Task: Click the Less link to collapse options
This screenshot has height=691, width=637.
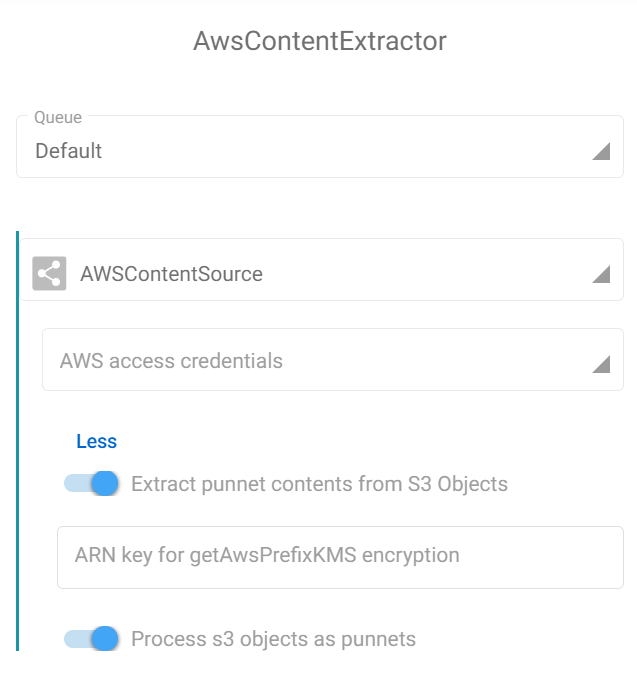Action: [97, 441]
